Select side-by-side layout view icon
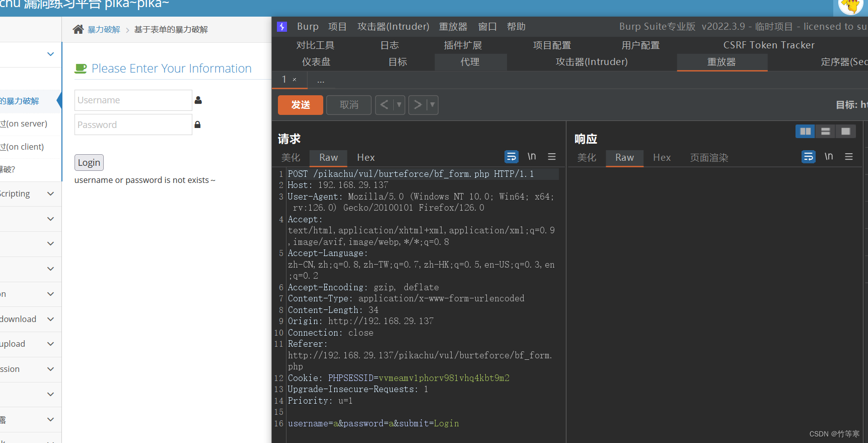Viewport: 868px width, 443px height. coord(806,132)
